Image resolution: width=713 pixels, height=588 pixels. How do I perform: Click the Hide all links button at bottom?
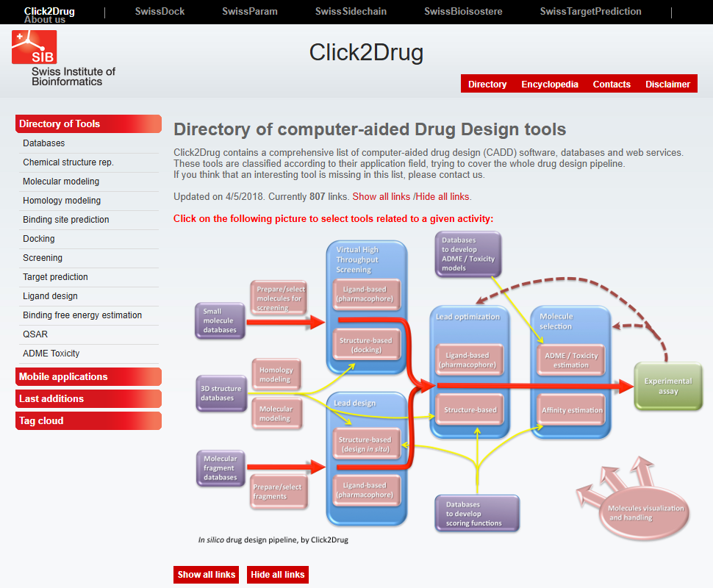click(x=277, y=574)
